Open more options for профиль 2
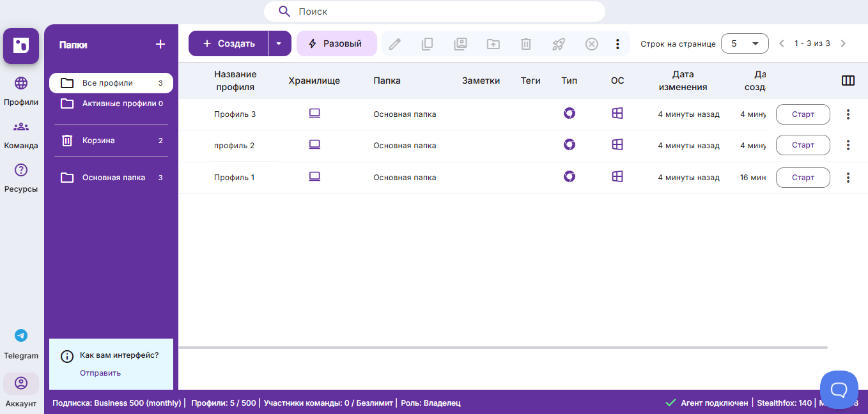This screenshot has height=414, width=868. [x=848, y=145]
